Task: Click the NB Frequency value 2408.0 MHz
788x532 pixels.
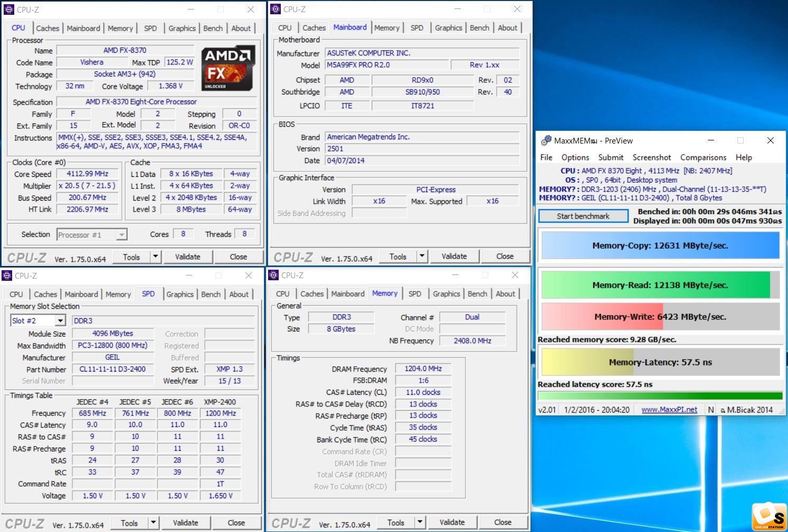Action: coord(472,341)
